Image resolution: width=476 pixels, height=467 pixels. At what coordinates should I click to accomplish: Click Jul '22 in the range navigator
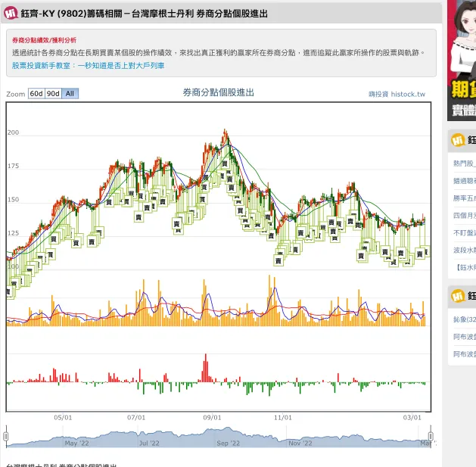click(x=149, y=443)
